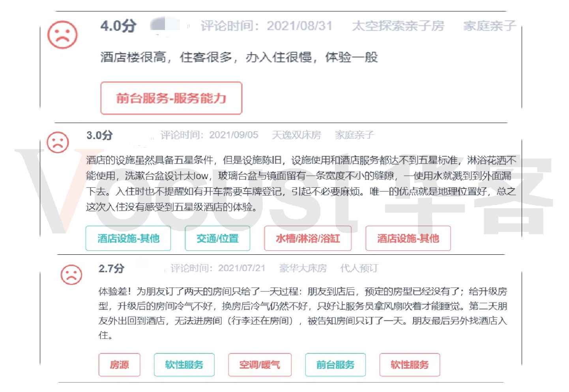
Task: Click the date 2021/08/31
Action: point(299,26)
